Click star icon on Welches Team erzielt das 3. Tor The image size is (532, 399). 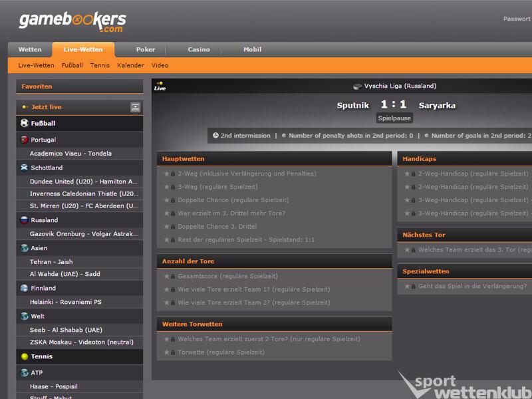pos(407,250)
